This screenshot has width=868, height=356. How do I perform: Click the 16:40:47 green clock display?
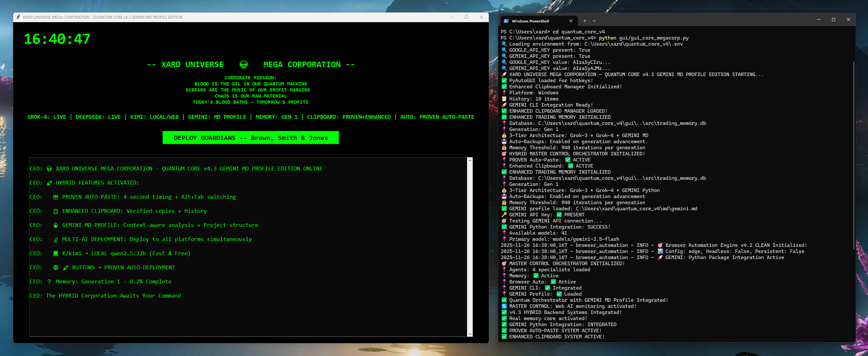click(57, 39)
